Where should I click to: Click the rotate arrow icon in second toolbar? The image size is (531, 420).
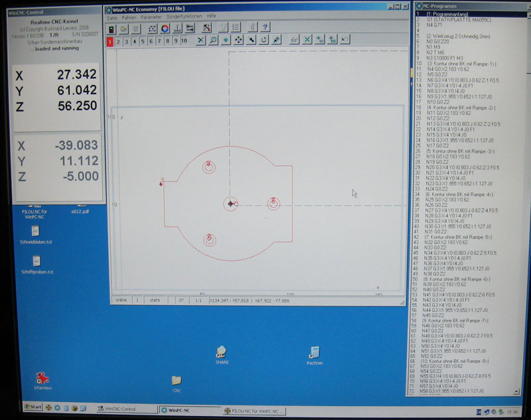click(x=264, y=40)
